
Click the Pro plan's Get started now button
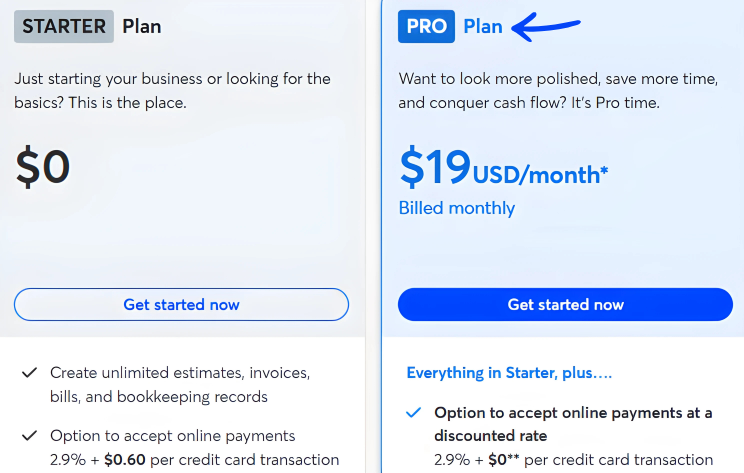click(565, 304)
